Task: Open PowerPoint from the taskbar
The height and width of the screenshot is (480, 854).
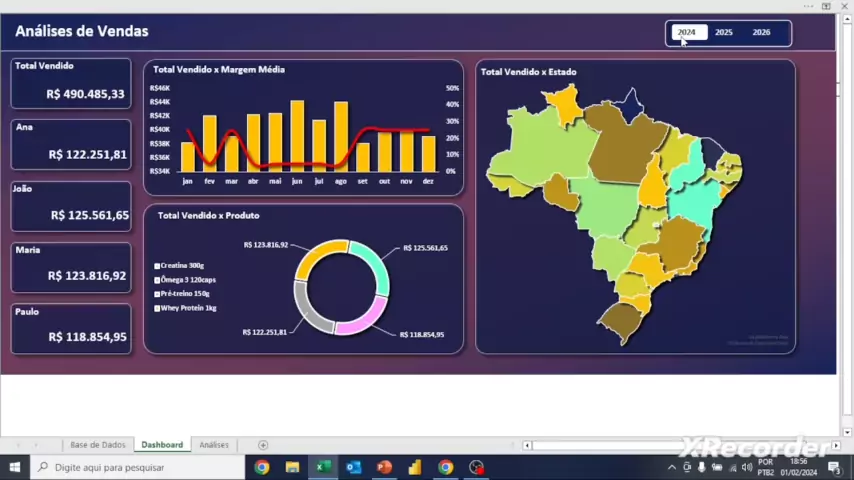Action: 384,467
